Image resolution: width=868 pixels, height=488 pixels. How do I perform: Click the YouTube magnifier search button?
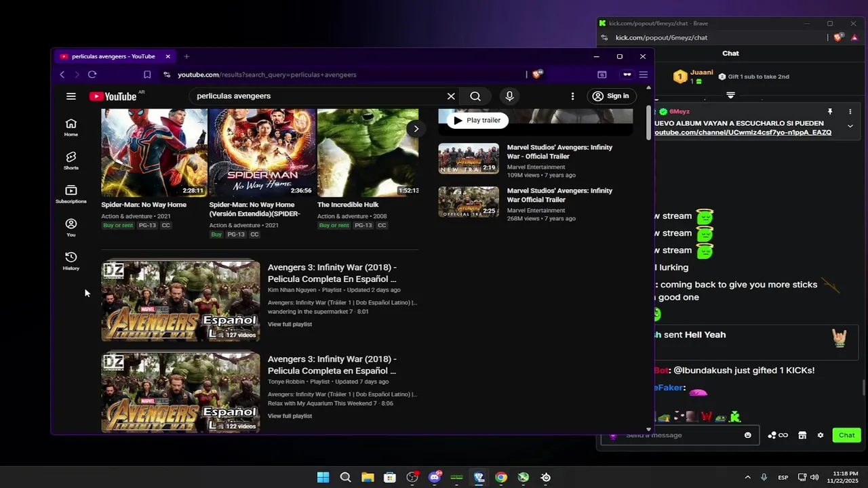pos(475,96)
